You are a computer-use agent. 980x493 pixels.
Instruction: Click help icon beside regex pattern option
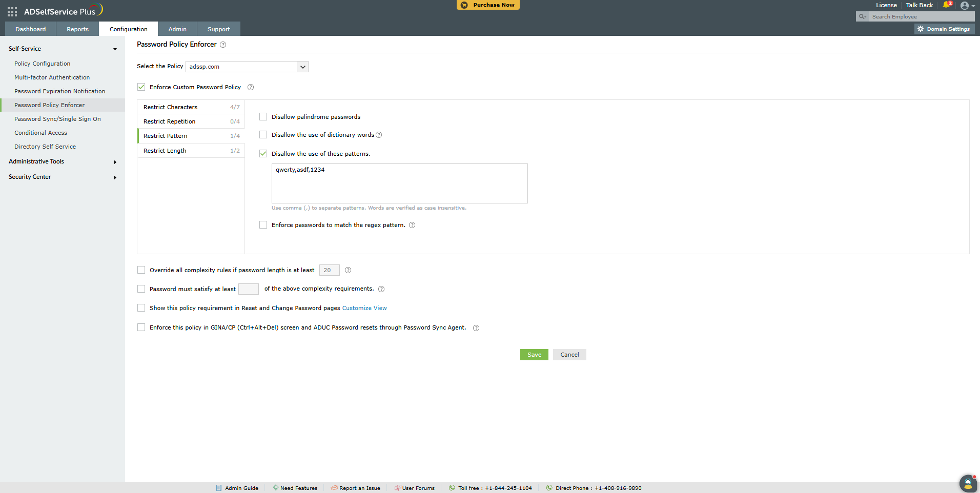412,225
